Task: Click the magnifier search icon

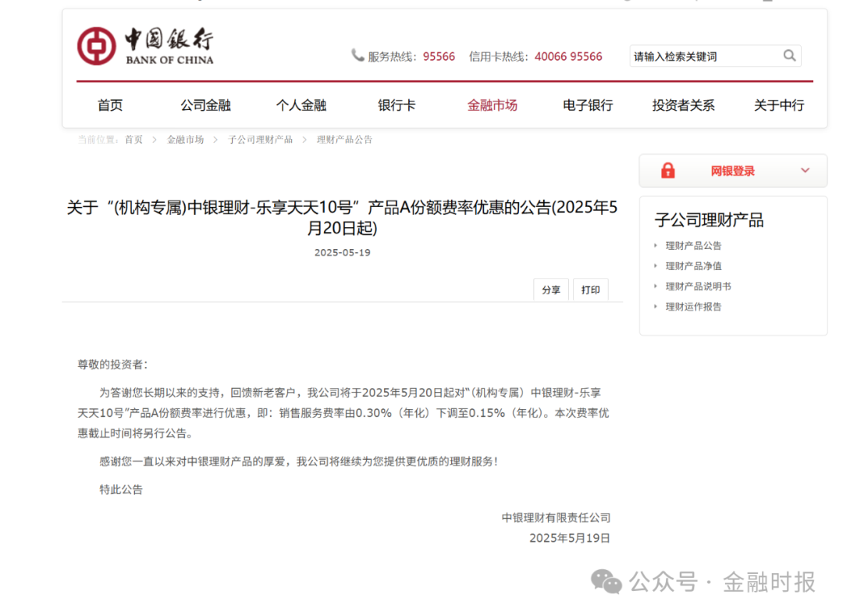Action: (x=789, y=55)
